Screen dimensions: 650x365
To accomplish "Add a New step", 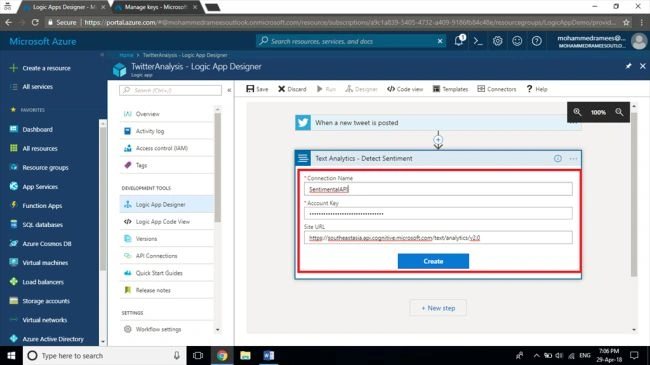I will pos(438,308).
